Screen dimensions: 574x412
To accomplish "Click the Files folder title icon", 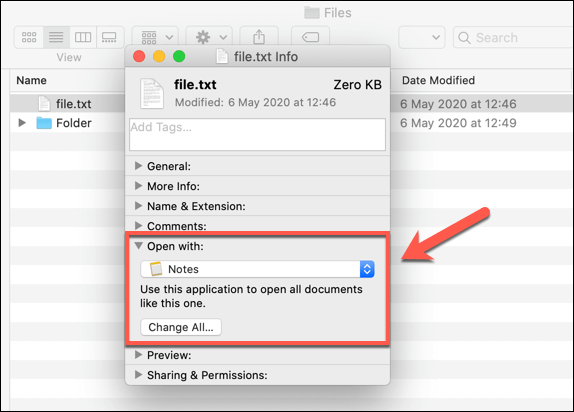I will [312, 13].
